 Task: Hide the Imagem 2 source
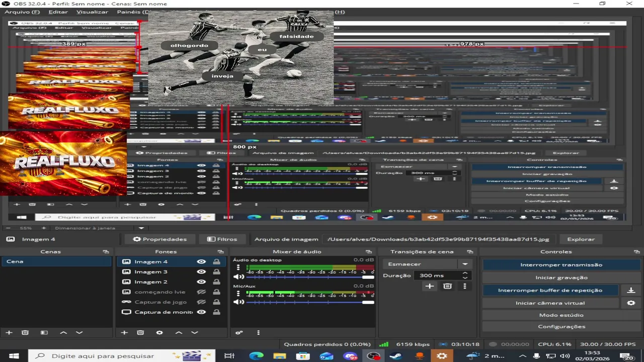pos(201,282)
